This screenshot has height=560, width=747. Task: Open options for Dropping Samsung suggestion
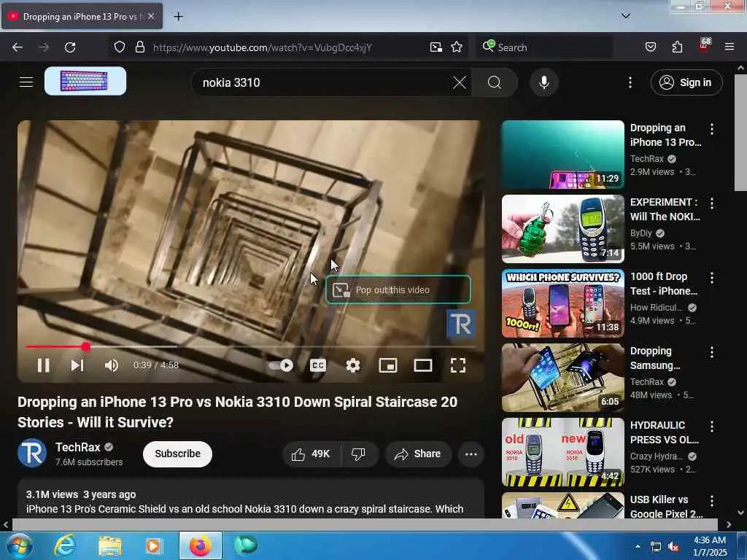[x=711, y=352]
